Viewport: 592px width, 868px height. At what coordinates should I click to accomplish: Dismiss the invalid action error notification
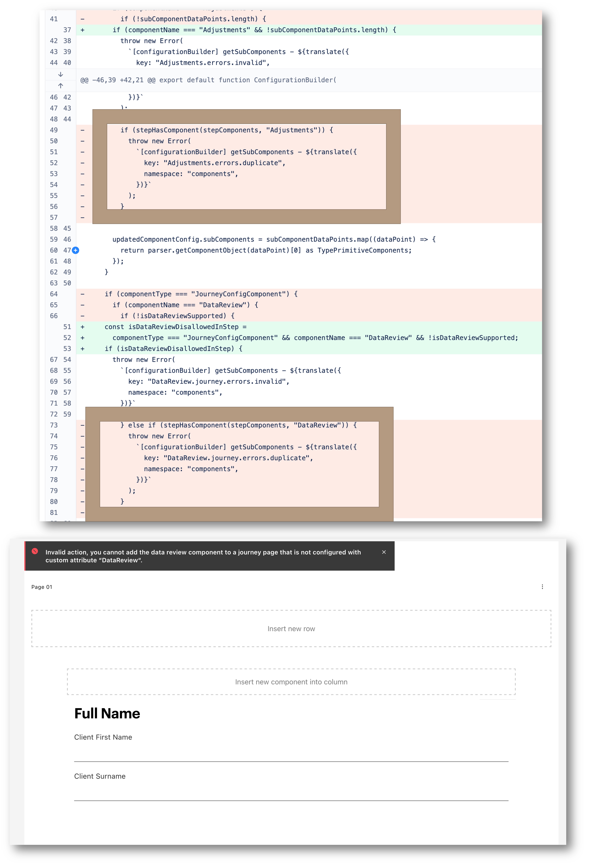(384, 552)
